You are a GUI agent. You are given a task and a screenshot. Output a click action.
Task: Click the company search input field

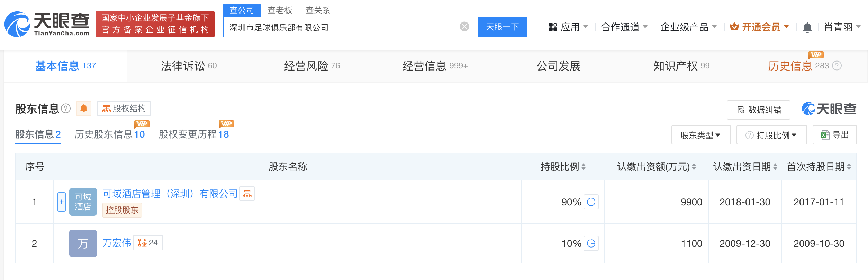click(x=343, y=27)
